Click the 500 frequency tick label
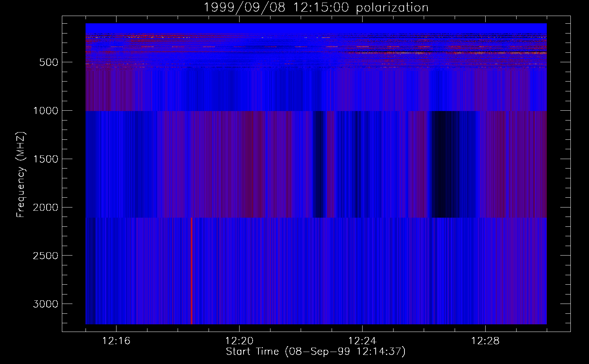 (x=49, y=62)
